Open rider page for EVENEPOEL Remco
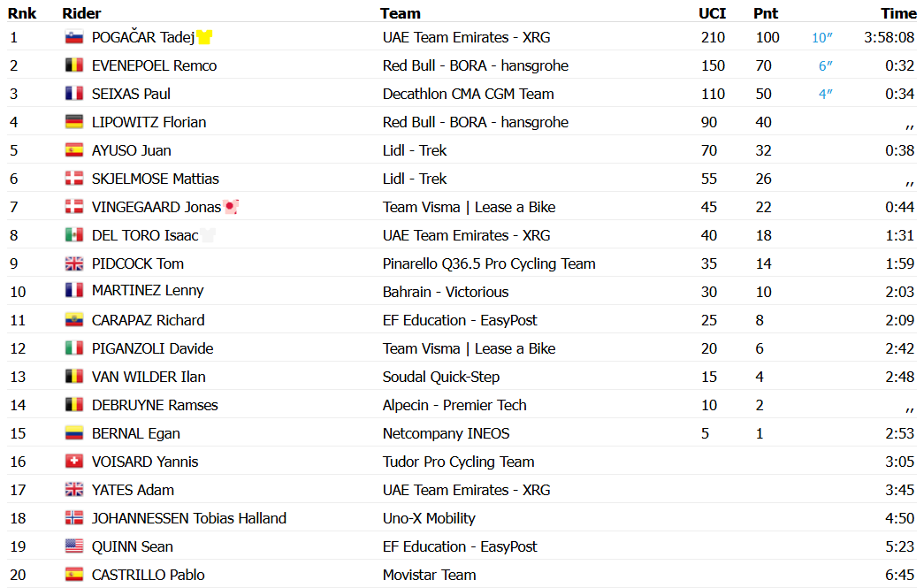924x588 pixels. point(155,65)
